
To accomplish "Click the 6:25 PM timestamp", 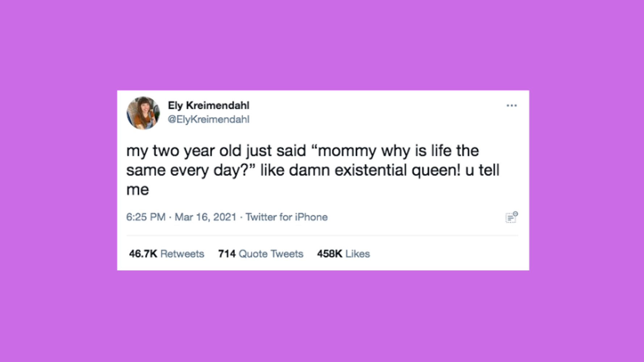I will [146, 217].
